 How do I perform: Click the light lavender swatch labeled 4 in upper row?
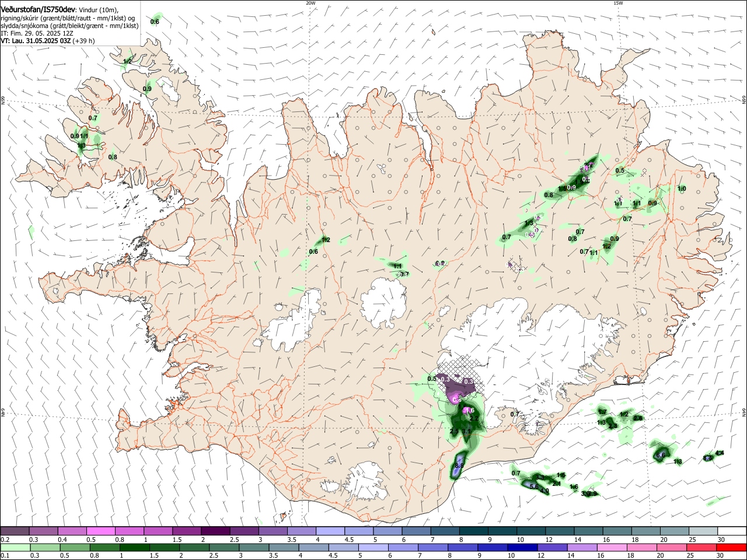pyautogui.click(x=330, y=531)
